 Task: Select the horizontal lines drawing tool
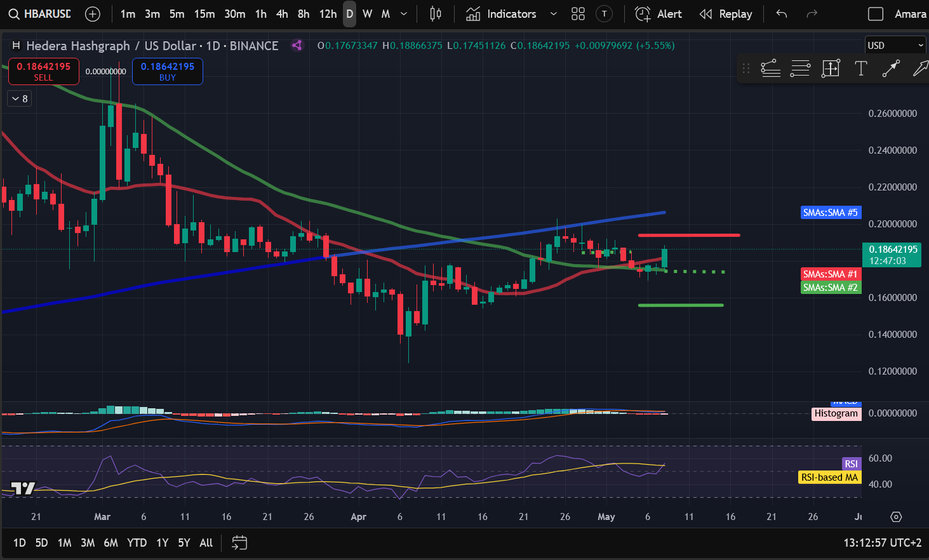pyautogui.click(x=800, y=69)
